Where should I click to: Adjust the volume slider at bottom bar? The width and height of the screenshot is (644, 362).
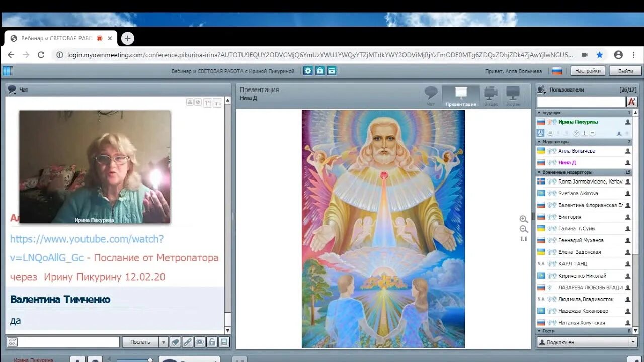pyautogui.click(x=135, y=360)
